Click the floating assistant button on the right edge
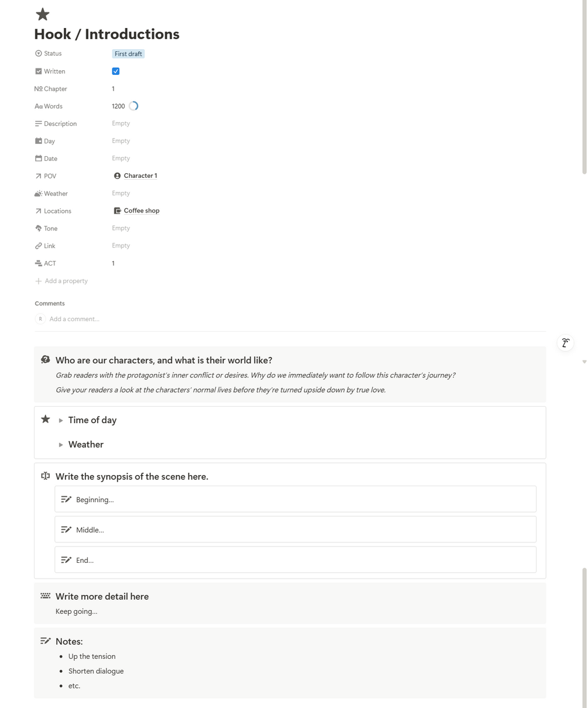 565,343
